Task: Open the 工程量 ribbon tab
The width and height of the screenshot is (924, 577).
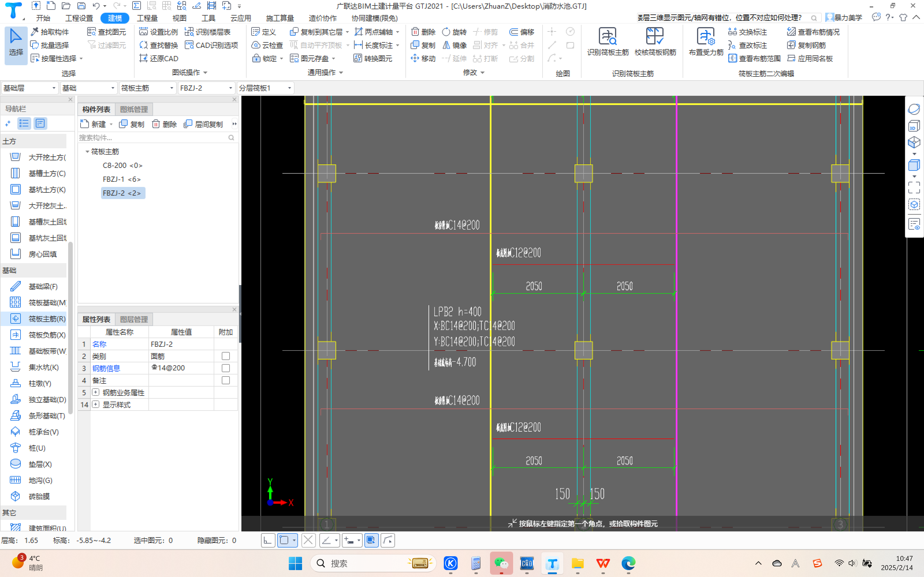Action: [147, 18]
